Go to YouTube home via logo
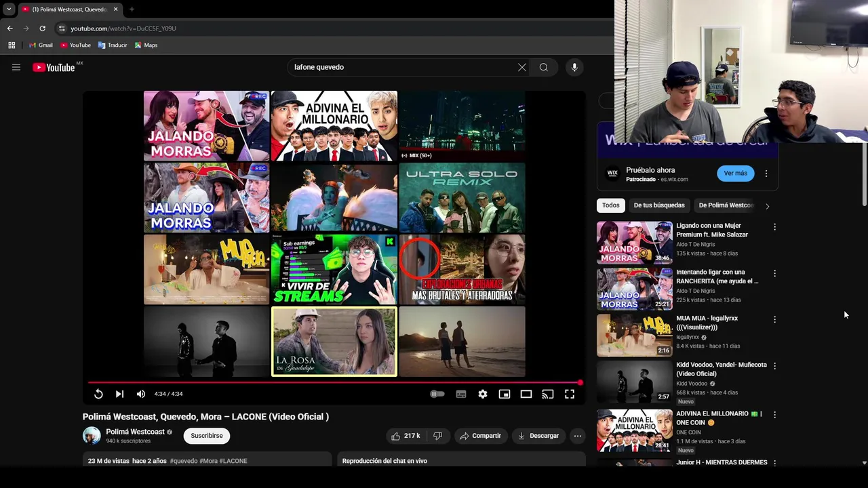The width and height of the screenshot is (868, 488). 54,67
